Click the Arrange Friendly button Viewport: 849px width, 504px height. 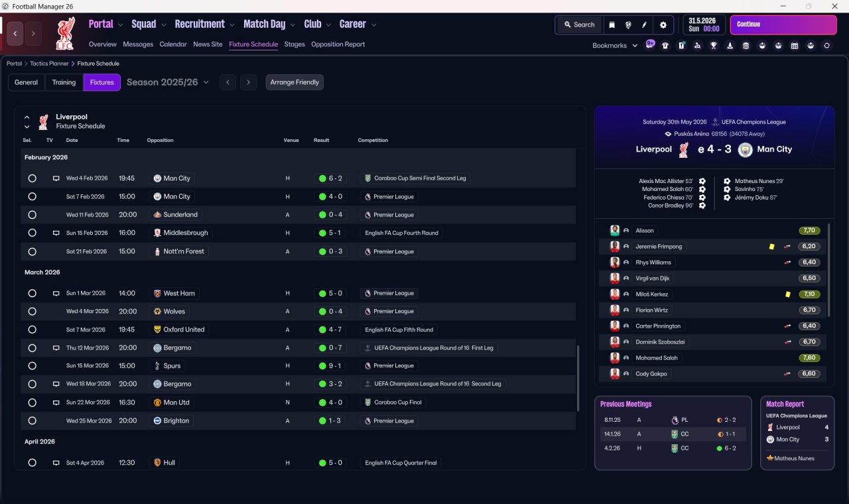click(294, 82)
